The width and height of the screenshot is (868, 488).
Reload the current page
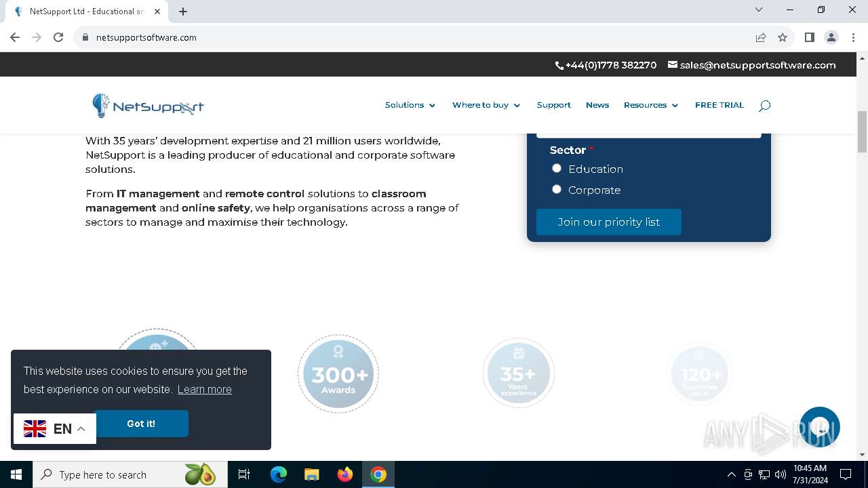click(x=58, y=37)
